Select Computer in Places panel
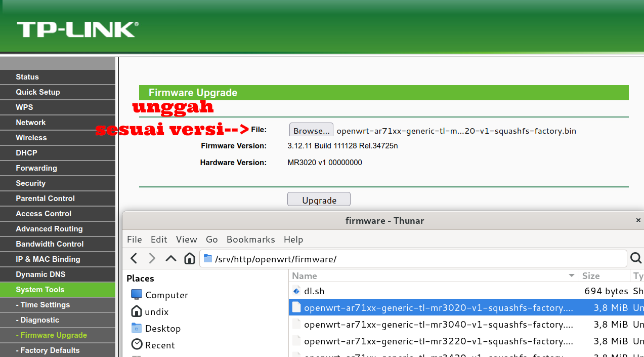The height and width of the screenshot is (357, 644). [x=166, y=295]
